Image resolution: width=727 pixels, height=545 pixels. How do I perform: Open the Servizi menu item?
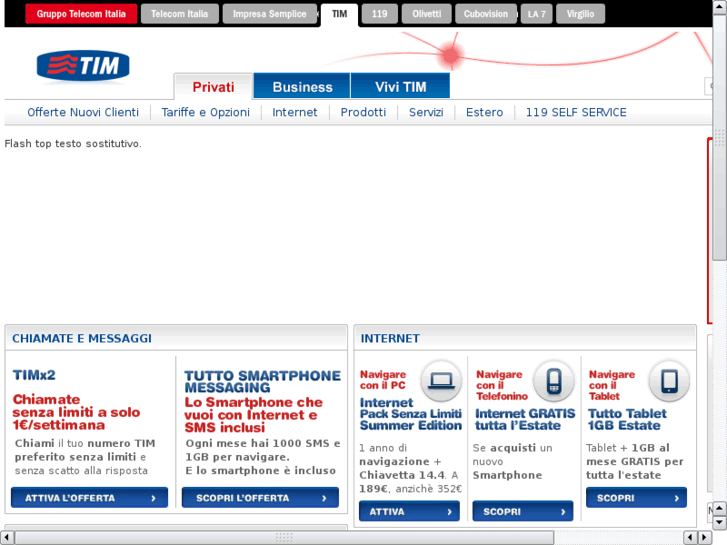[x=426, y=112]
